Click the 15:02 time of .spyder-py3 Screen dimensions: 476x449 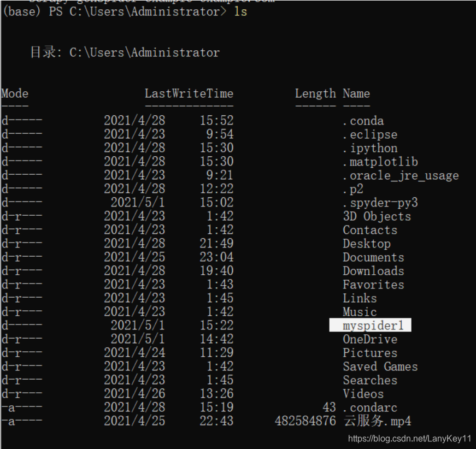click(216, 203)
